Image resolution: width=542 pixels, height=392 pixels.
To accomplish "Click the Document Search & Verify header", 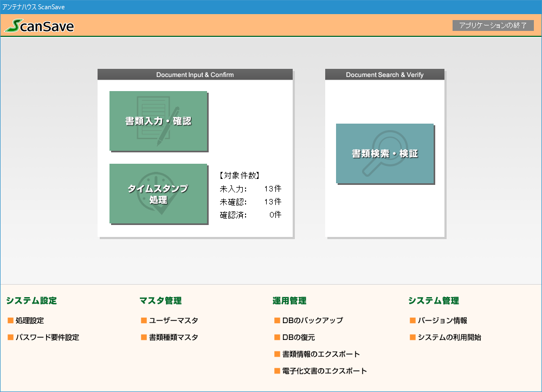I will point(385,75).
